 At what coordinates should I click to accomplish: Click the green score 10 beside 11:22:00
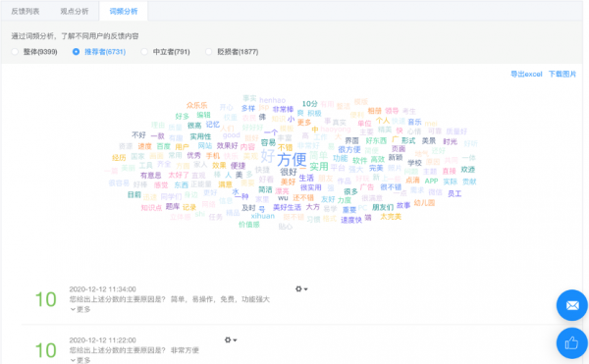click(x=45, y=350)
